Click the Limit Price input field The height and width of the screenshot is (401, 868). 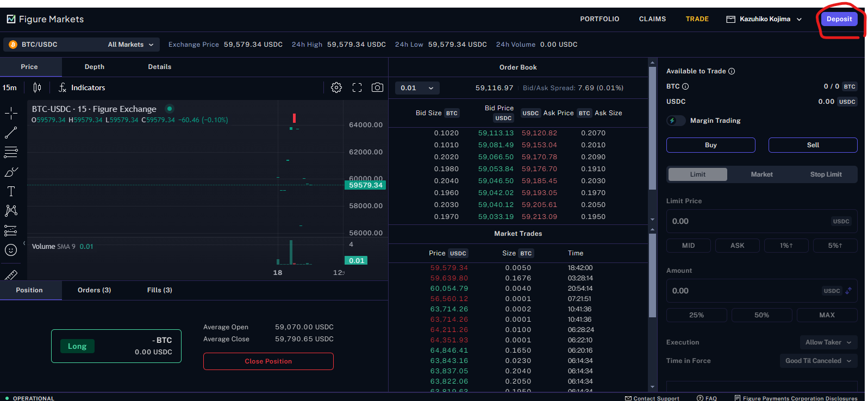click(x=762, y=221)
